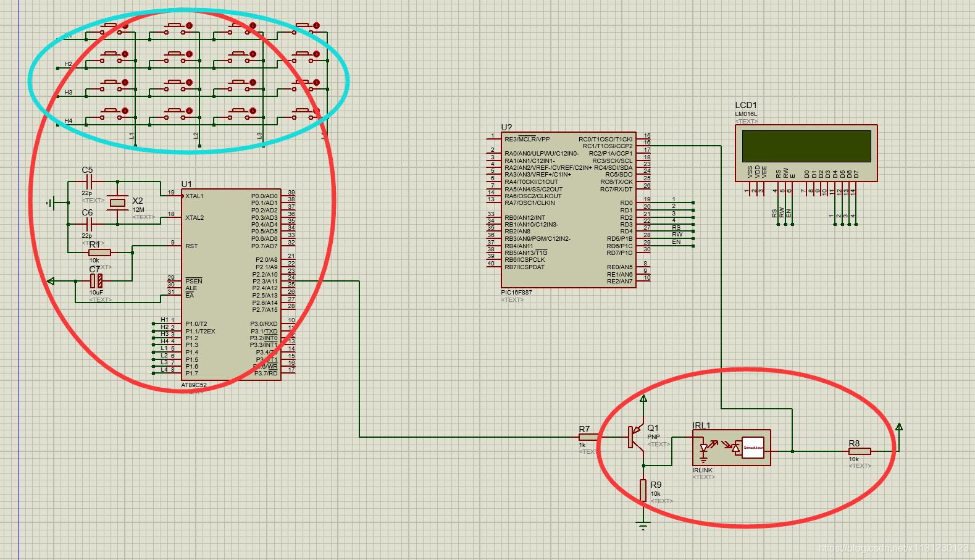Click the PIC16F887 microcontroller body
The height and width of the screenshot is (560, 975).
(x=568, y=210)
